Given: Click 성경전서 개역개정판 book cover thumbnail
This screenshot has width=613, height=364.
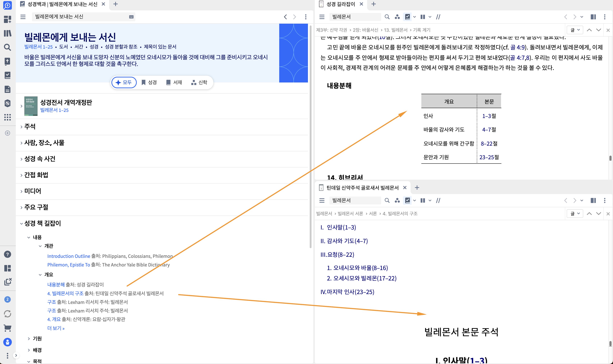Looking at the screenshot, I should pos(31,106).
